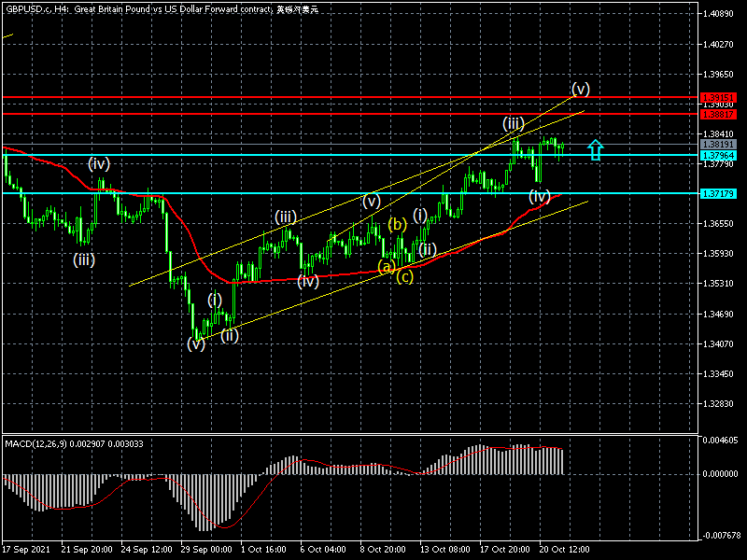Select the yellow (b) wave label

click(397, 224)
